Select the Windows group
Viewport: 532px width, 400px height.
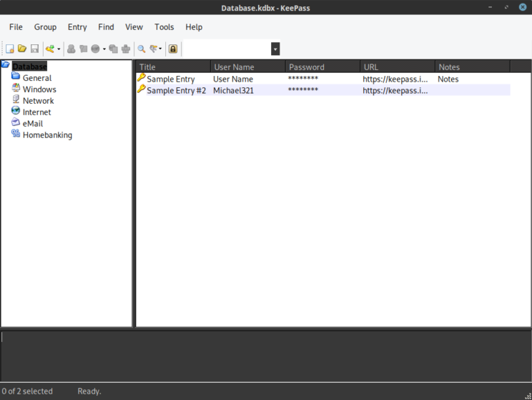tap(39, 89)
